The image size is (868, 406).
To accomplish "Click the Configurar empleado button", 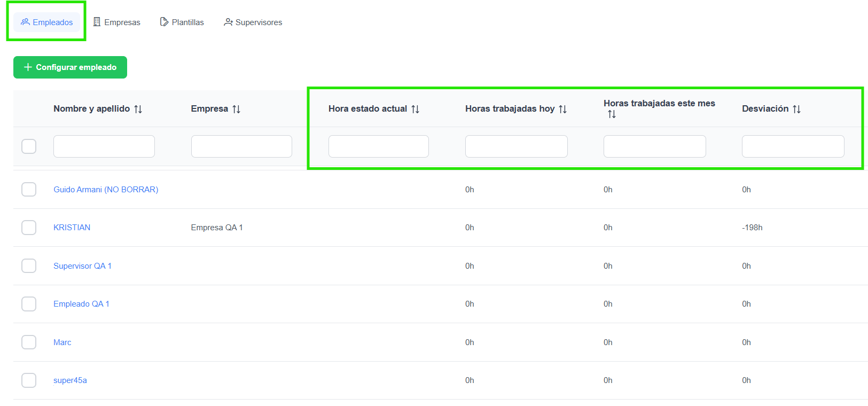I will pos(70,67).
